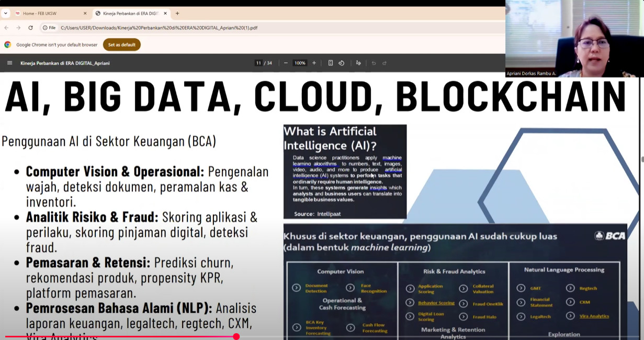
Task: Click the zoom in plus icon
Action: [x=314, y=63]
